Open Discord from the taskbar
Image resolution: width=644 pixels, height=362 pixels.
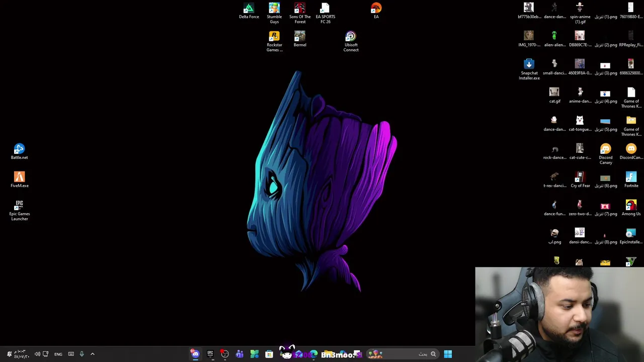[195, 354]
